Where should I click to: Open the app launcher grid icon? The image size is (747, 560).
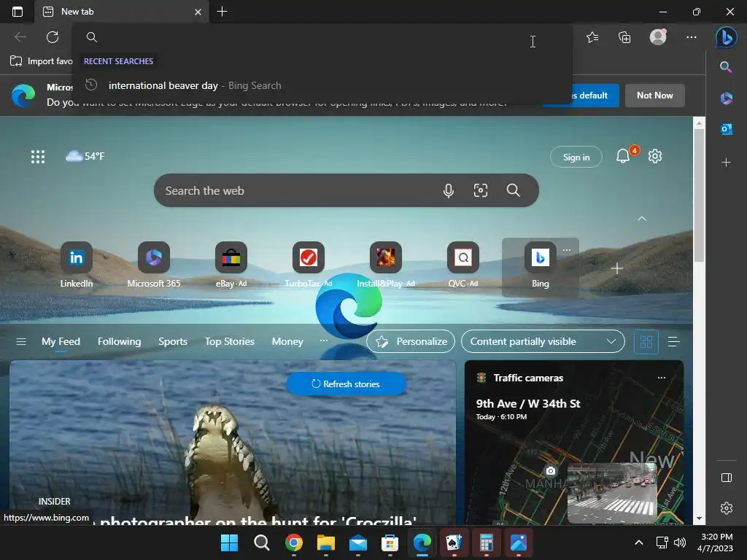tap(38, 157)
